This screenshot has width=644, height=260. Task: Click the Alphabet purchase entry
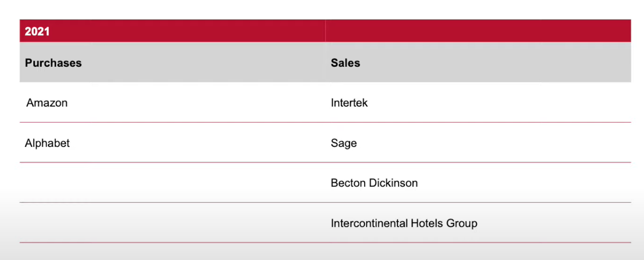point(47,143)
